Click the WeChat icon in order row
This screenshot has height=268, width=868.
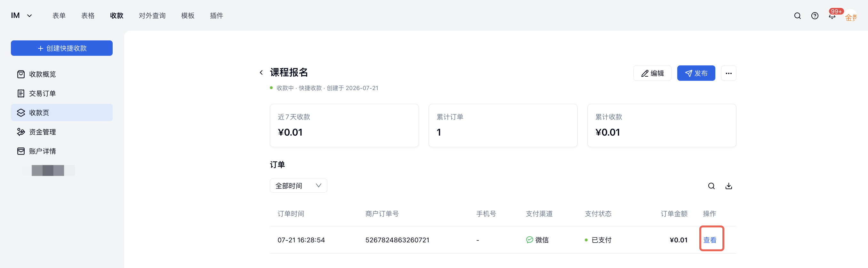click(529, 240)
